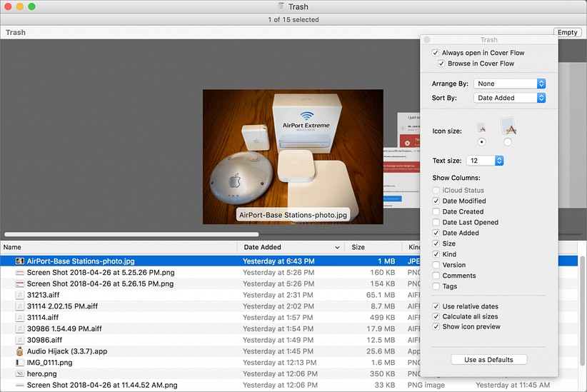Click the 31114.aiff audio file icon
587x392 pixels.
(20, 318)
